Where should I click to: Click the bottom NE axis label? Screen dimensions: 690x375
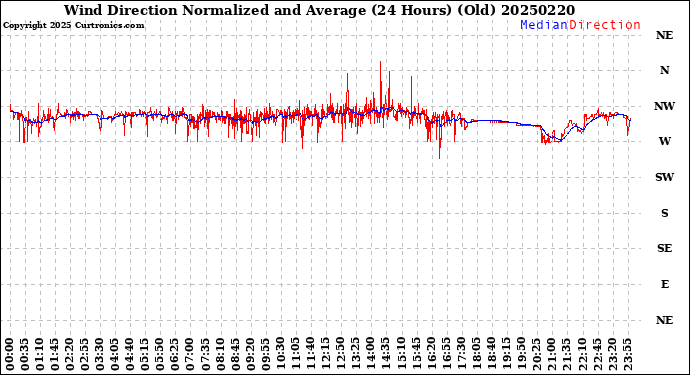[664, 320]
